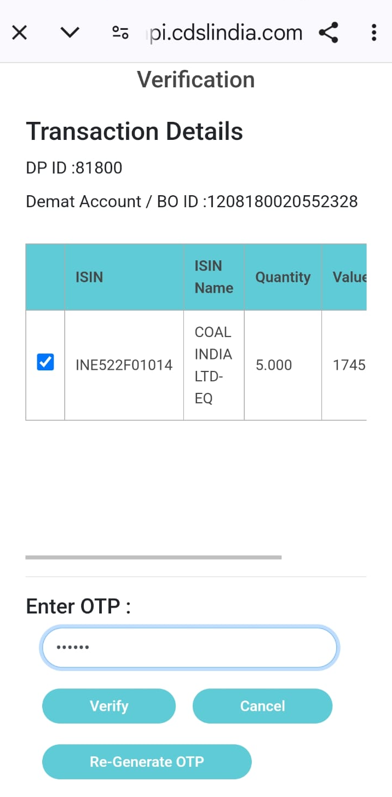This screenshot has height=797, width=392.
Task: Click the Verify button
Action: point(109,706)
